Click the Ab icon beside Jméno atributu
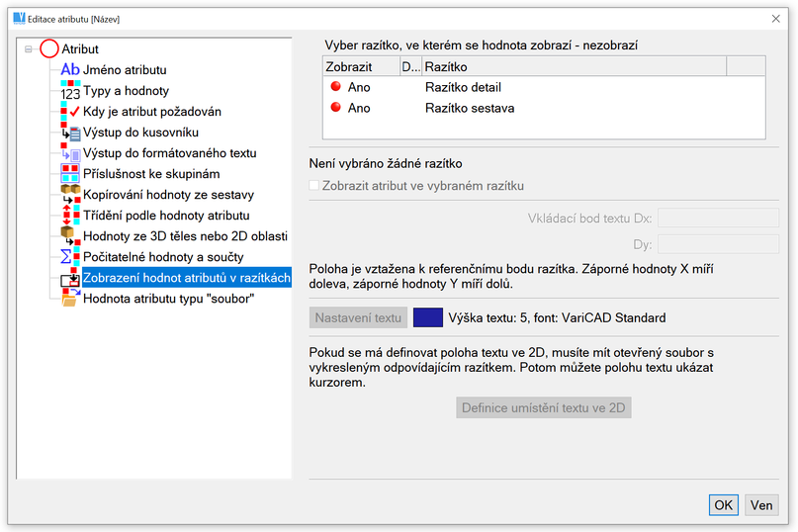Screen dimensions: 798x532 click(69, 69)
